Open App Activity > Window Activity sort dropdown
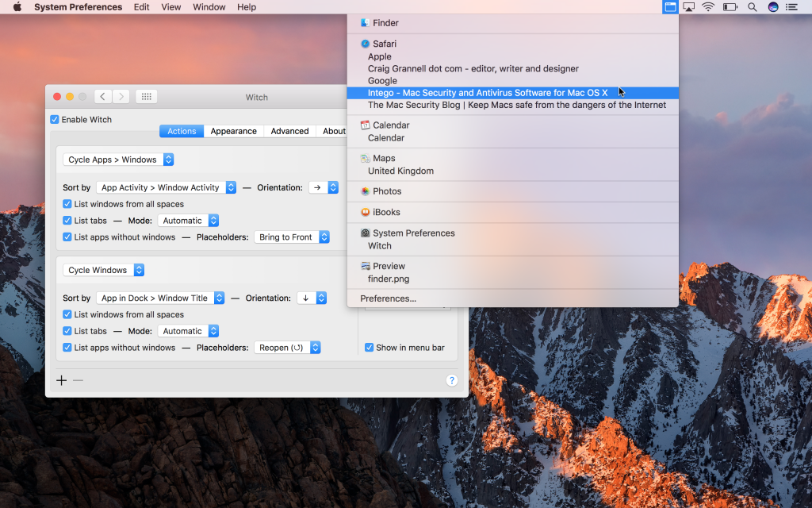Viewport: 812px width, 508px height. click(x=167, y=187)
